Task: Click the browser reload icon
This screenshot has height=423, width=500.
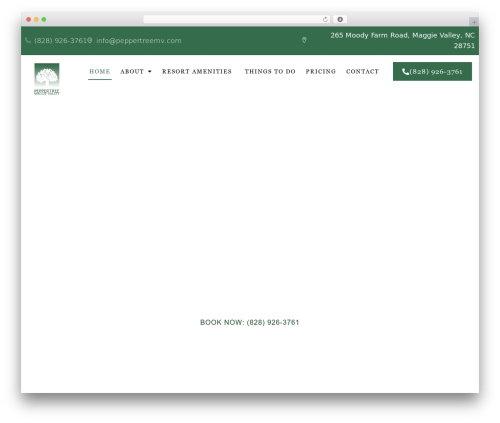Action: pos(325,19)
